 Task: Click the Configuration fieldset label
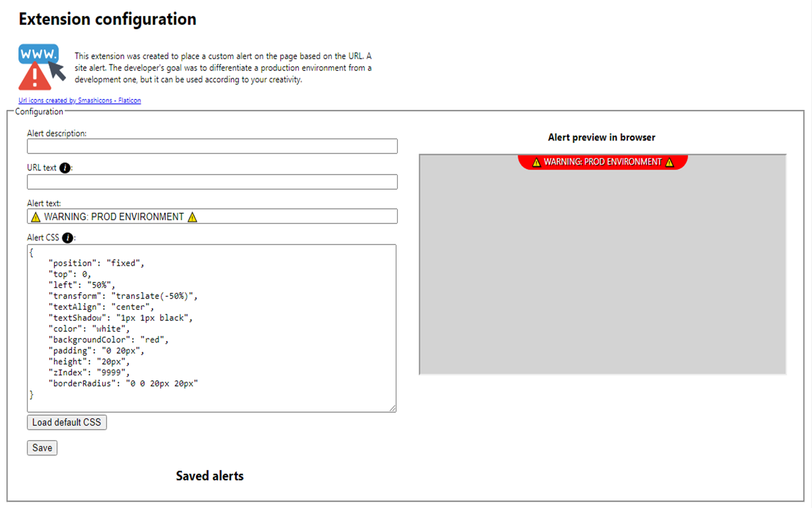[39, 111]
